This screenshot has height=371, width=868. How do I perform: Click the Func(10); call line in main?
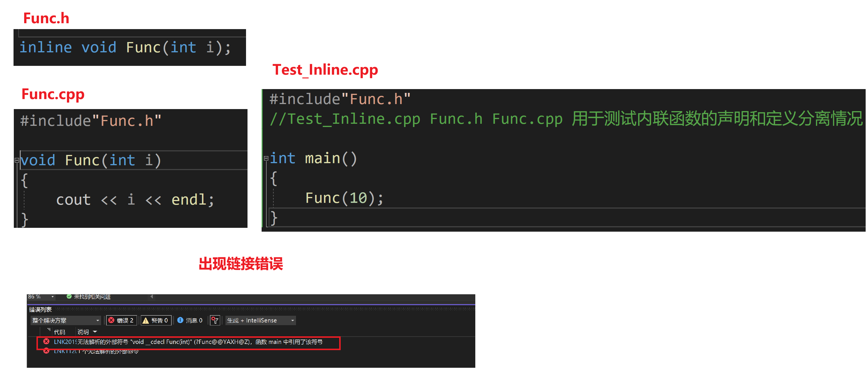pyautogui.click(x=344, y=198)
